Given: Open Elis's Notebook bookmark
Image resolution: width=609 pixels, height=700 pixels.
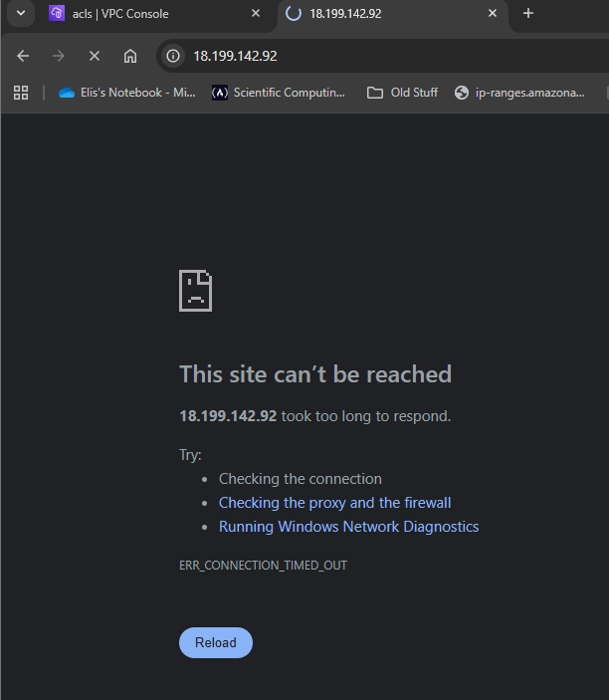Looking at the screenshot, I should (127, 93).
